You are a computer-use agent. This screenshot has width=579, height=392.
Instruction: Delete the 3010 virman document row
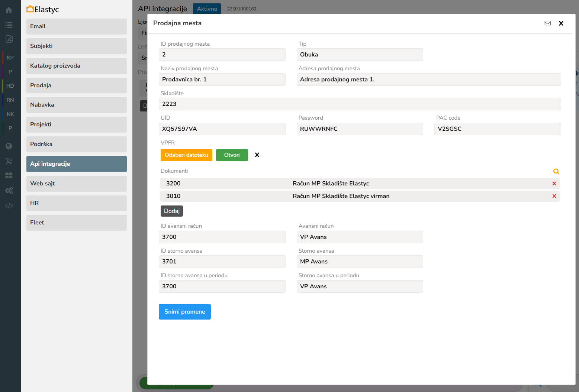pyautogui.click(x=554, y=196)
